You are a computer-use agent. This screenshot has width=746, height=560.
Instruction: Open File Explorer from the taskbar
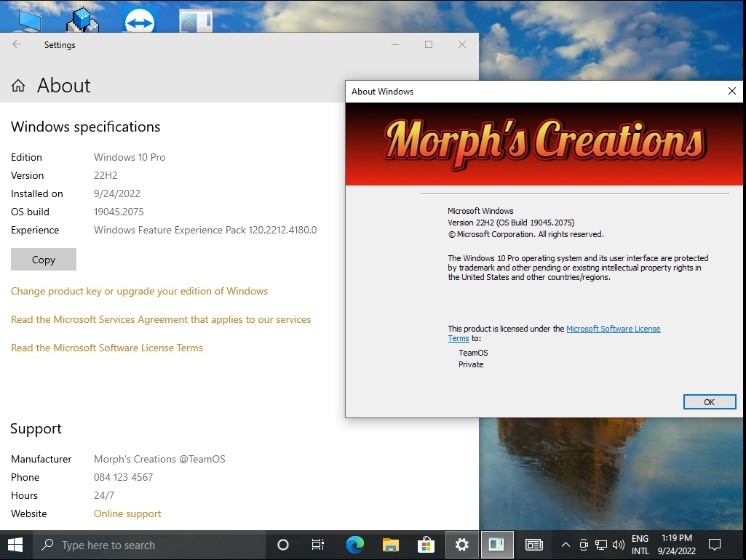pos(391,545)
